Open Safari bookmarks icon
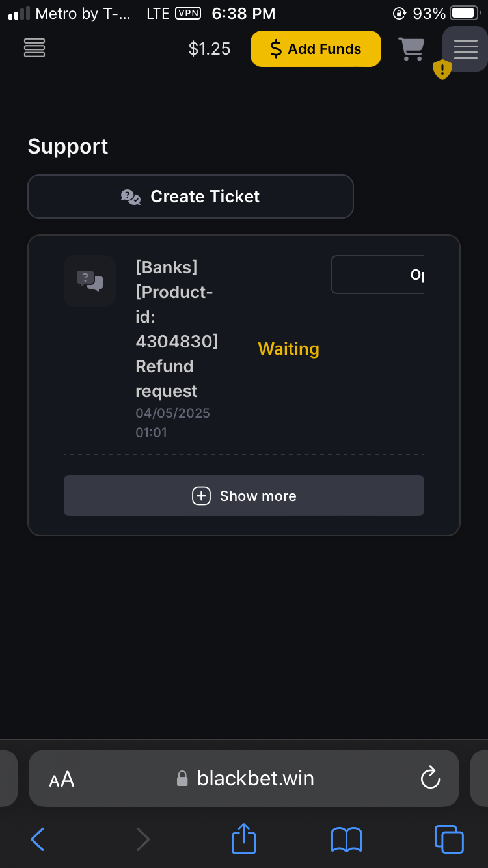The height and width of the screenshot is (868, 488). click(x=346, y=839)
